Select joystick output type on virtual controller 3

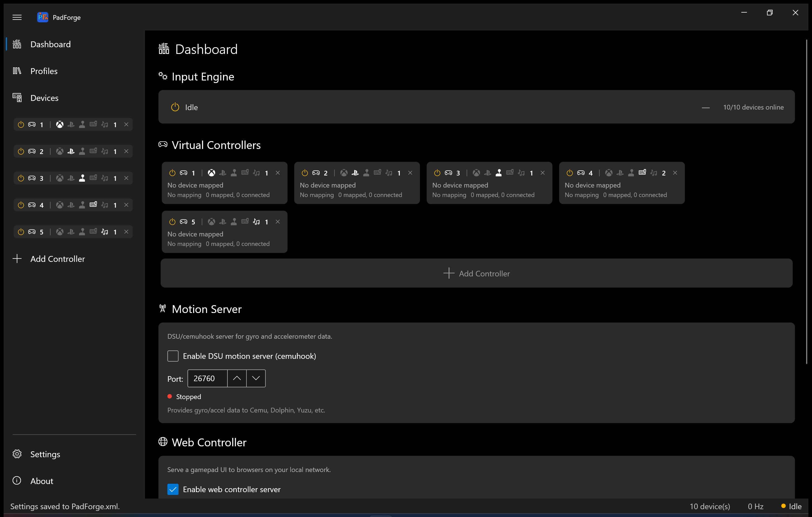pyautogui.click(x=499, y=173)
